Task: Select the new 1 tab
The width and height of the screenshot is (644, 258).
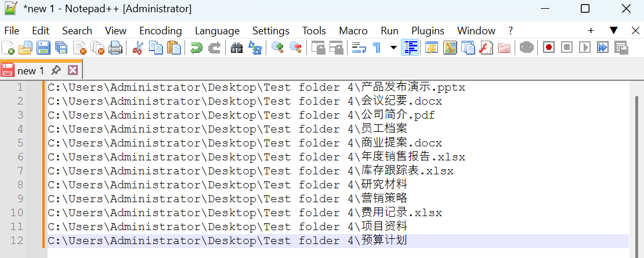Action: [30, 71]
